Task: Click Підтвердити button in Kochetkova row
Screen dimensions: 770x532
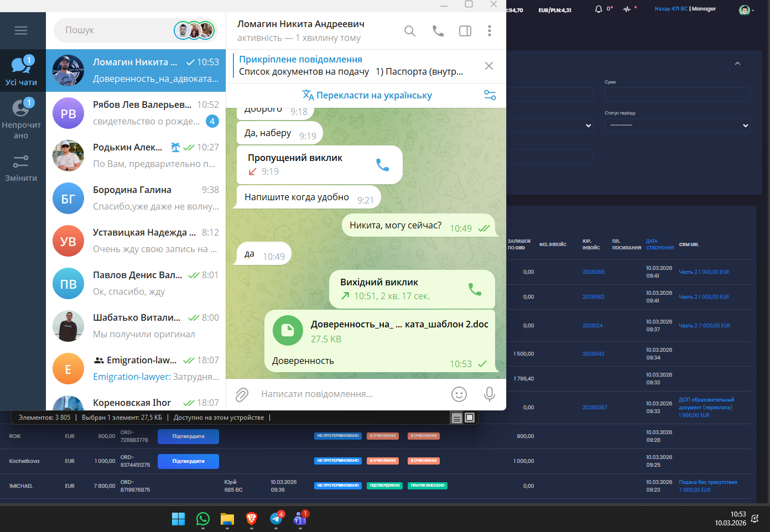Action: 188,461
